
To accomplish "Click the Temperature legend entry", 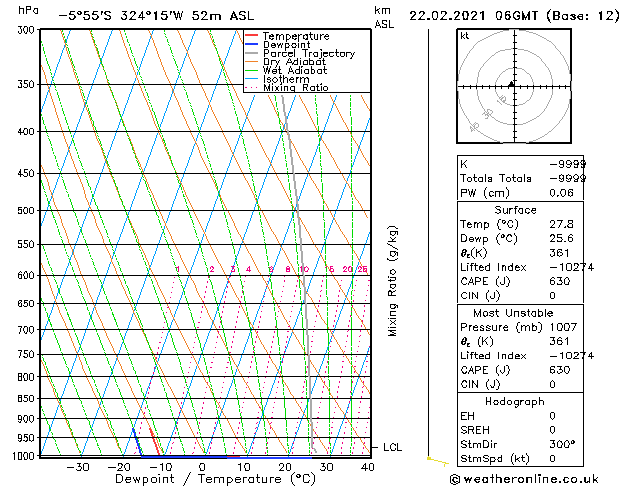I will 296,36.
